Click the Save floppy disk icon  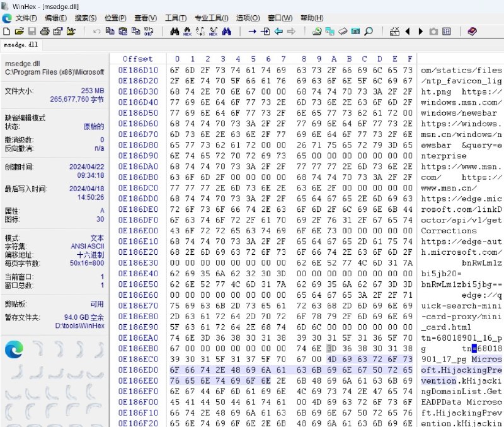[x=32, y=31]
